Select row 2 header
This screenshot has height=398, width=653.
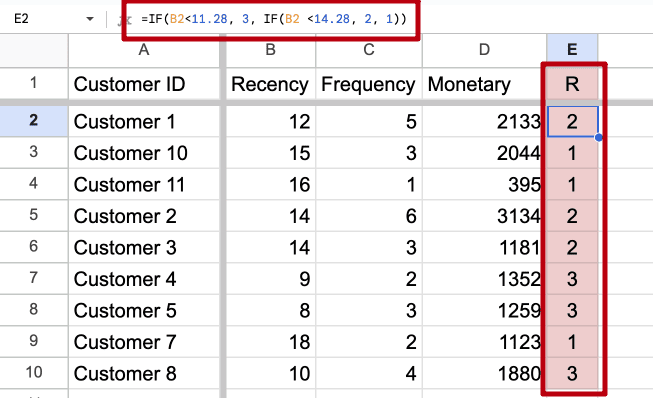coord(34,121)
